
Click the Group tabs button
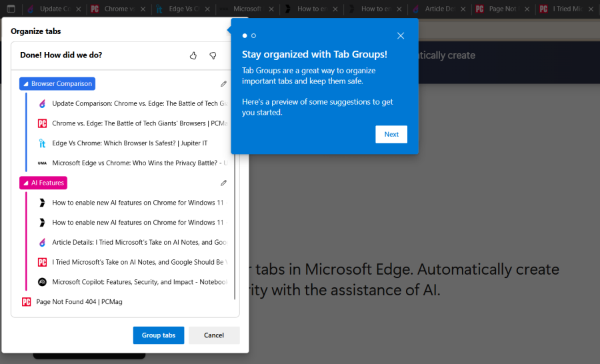(x=159, y=335)
